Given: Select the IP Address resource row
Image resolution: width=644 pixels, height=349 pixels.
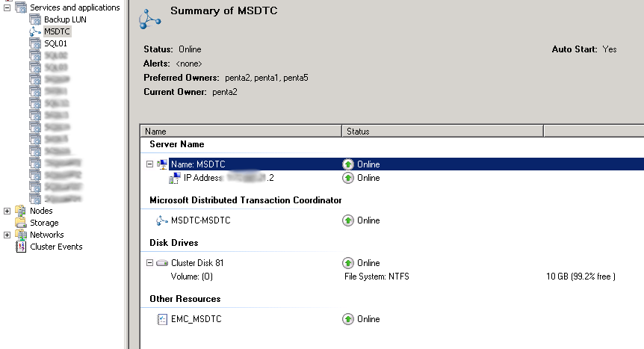Looking at the screenshot, I should (x=229, y=178).
